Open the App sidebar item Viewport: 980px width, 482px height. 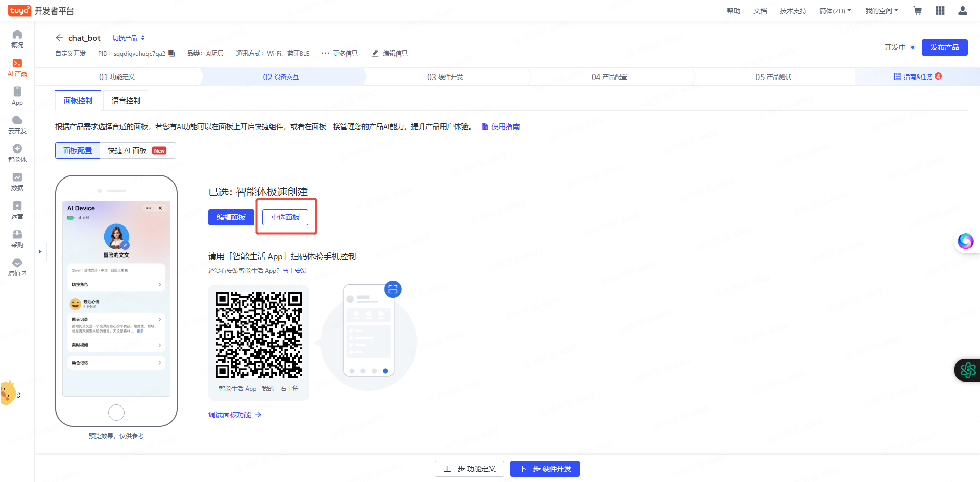pos(17,96)
